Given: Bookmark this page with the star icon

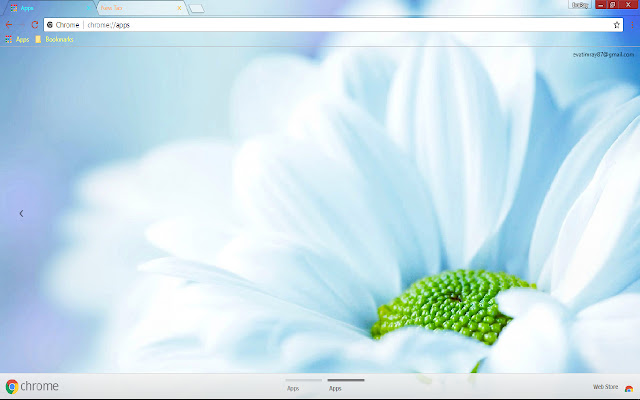Looking at the screenshot, I should 616,25.
